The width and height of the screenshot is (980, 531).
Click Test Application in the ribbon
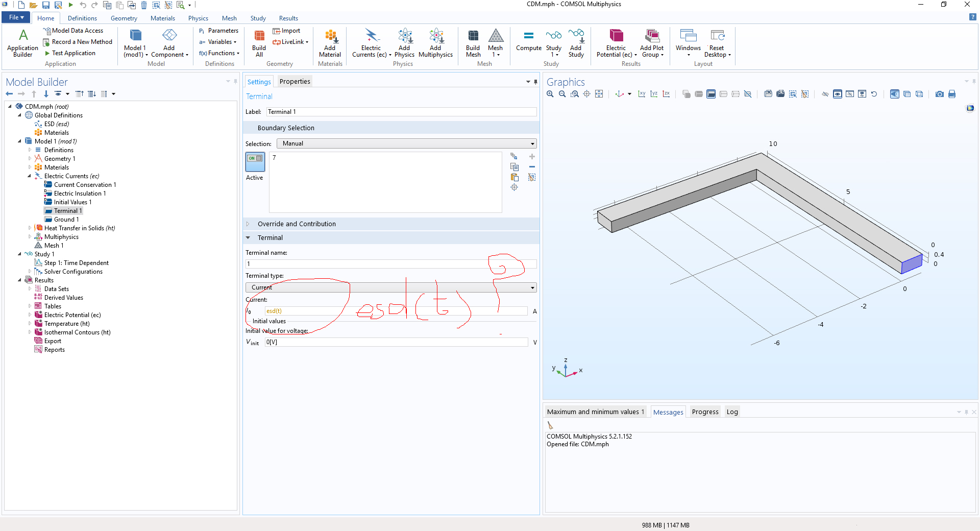pyautogui.click(x=73, y=53)
